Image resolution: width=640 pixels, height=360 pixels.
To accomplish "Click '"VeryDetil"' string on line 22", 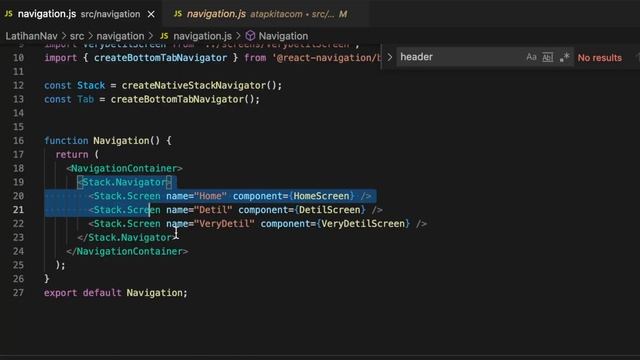I will [x=224, y=224].
